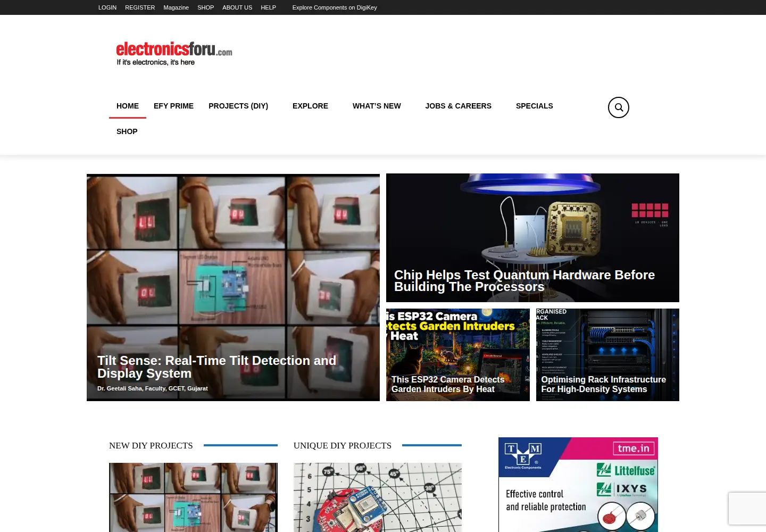The width and height of the screenshot is (766, 532).
Task: Open the TME Littelfuse advertisement banner
Action: pos(578,485)
